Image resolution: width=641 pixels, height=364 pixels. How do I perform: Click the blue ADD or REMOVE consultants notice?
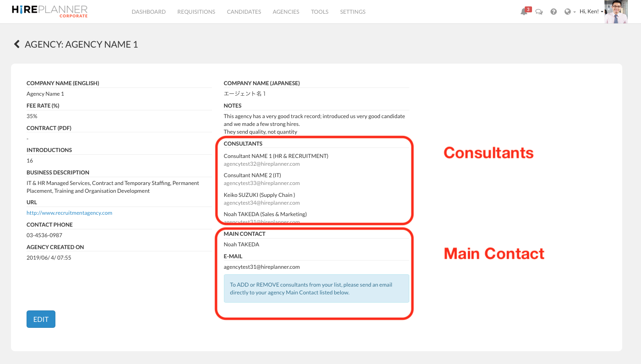316,288
